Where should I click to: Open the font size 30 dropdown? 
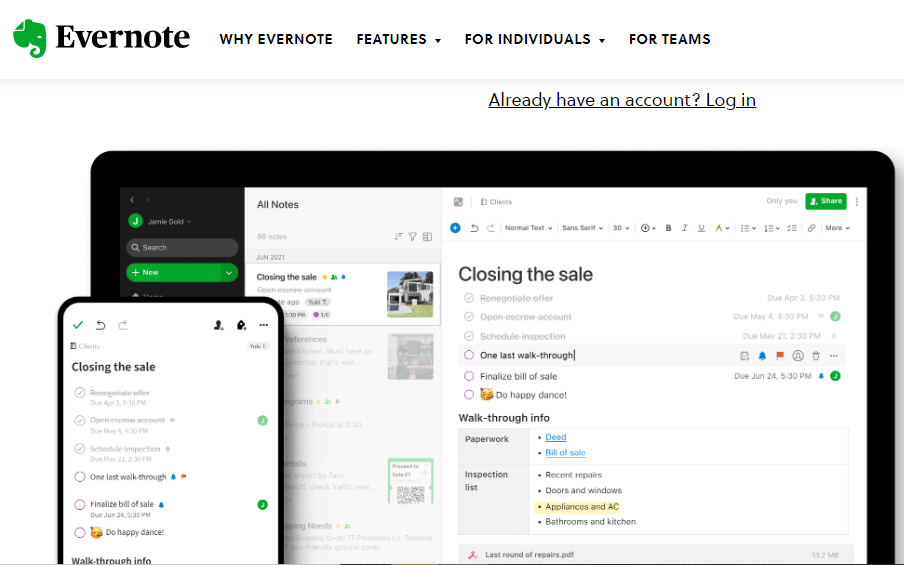[621, 228]
